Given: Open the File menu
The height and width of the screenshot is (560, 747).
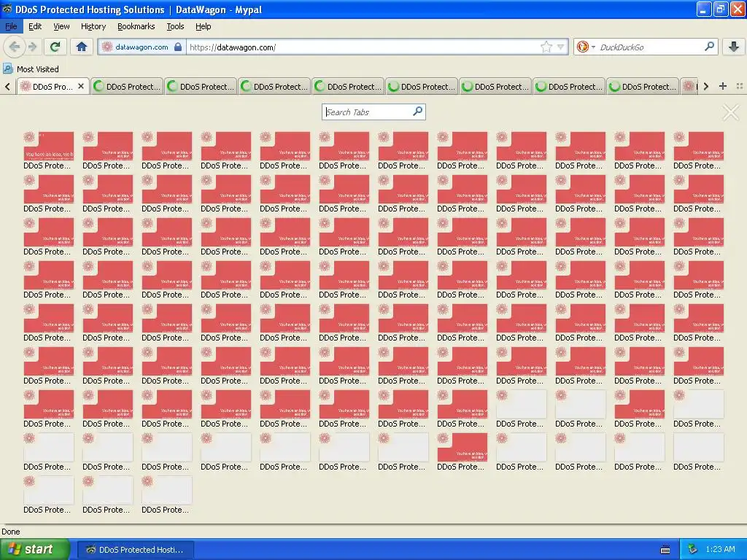Looking at the screenshot, I should (x=11, y=26).
